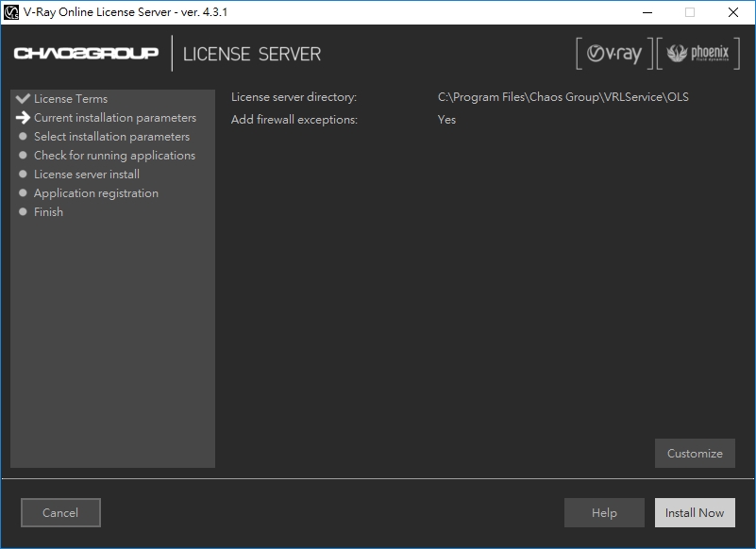Screen dimensions: 756x549
Task: Click the window title V-Ray Online License Server
Action: pos(126,12)
